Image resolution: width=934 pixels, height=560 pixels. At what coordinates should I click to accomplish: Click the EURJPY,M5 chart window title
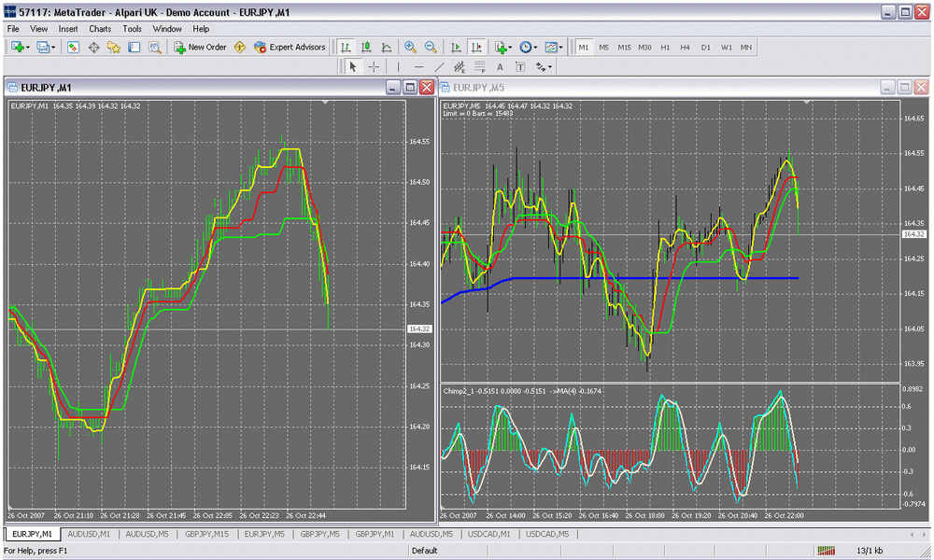pyautogui.click(x=478, y=88)
